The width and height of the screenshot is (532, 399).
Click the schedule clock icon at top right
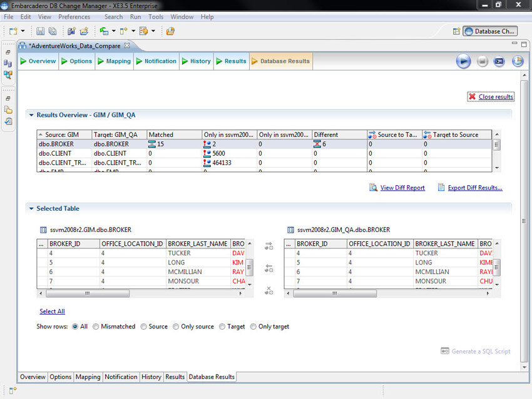click(x=518, y=61)
